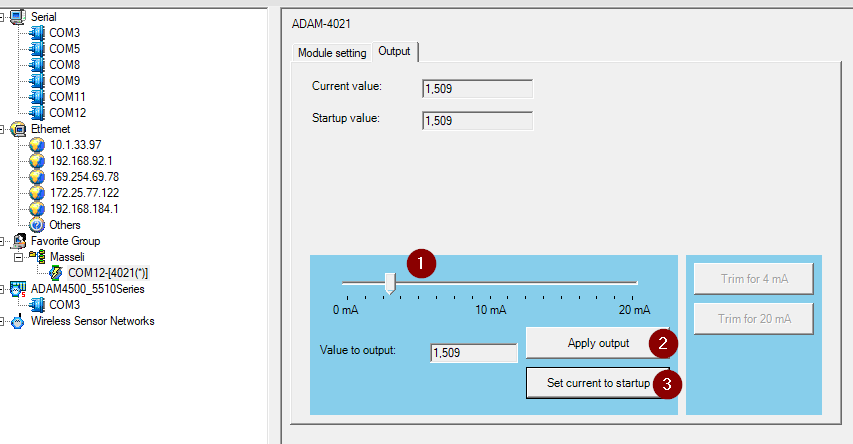Click the COM3 icon under ADAM4500_5510Series
Image resolution: width=853 pixels, height=444 pixels.
pos(37,305)
